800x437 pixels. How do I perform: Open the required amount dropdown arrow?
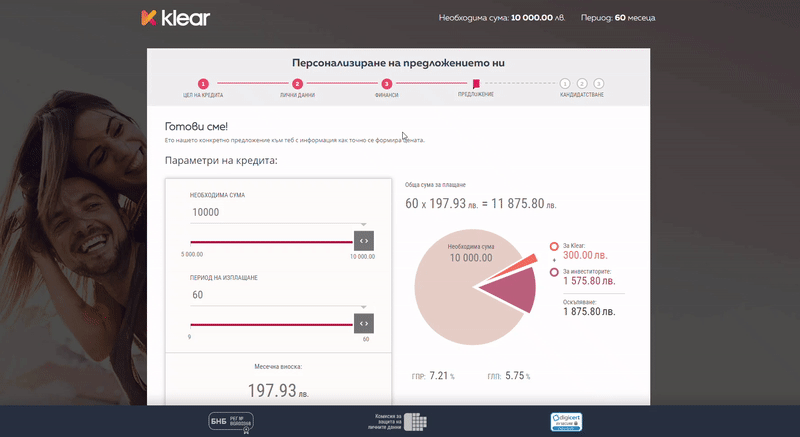click(364, 225)
